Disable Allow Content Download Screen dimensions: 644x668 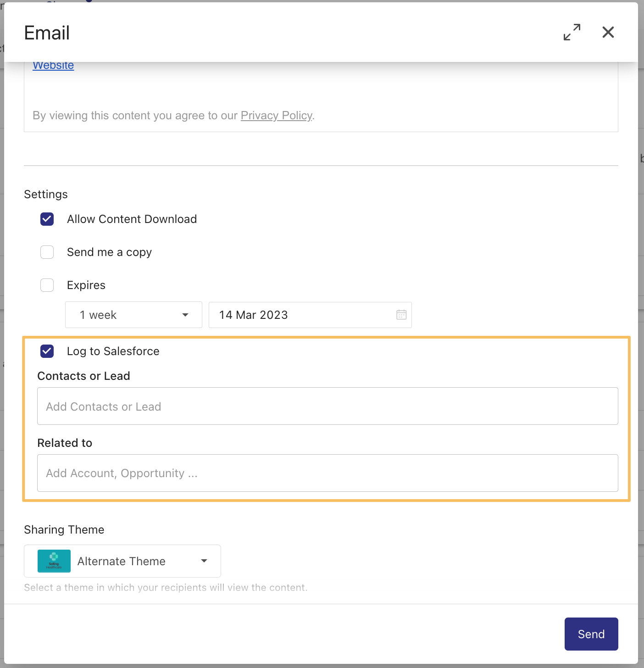coord(47,219)
